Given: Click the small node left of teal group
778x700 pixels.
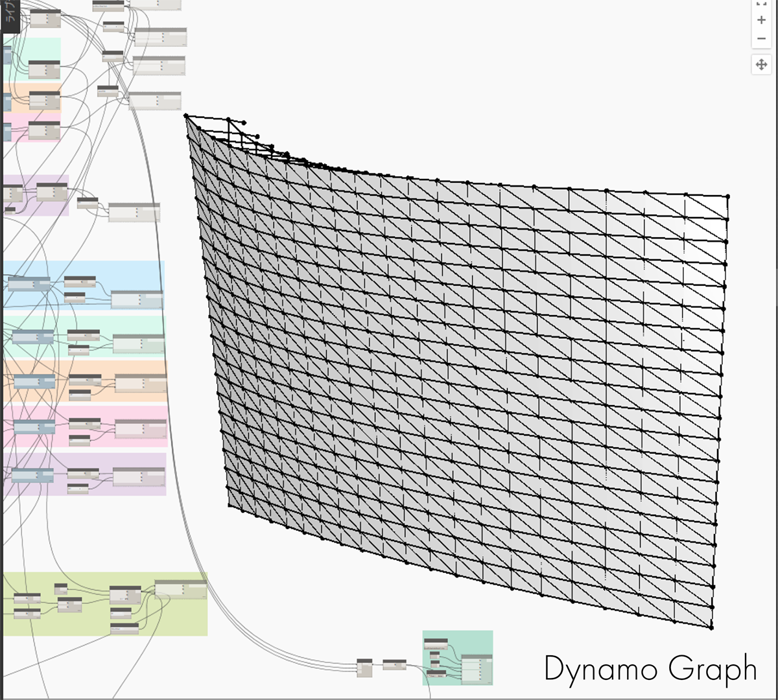Looking at the screenshot, I should click(394, 664).
